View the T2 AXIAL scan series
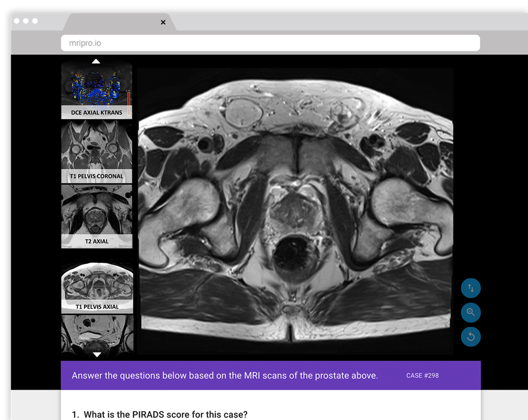This screenshot has width=528, height=420. click(96, 214)
